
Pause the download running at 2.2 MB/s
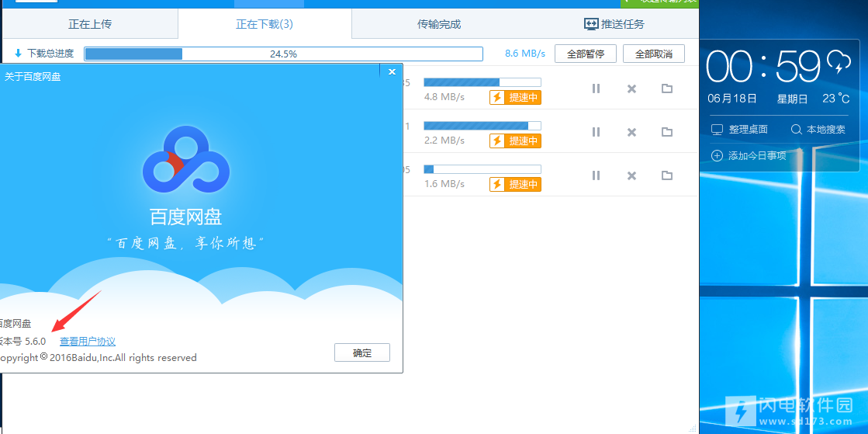pyautogui.click(x=596, y=132)
